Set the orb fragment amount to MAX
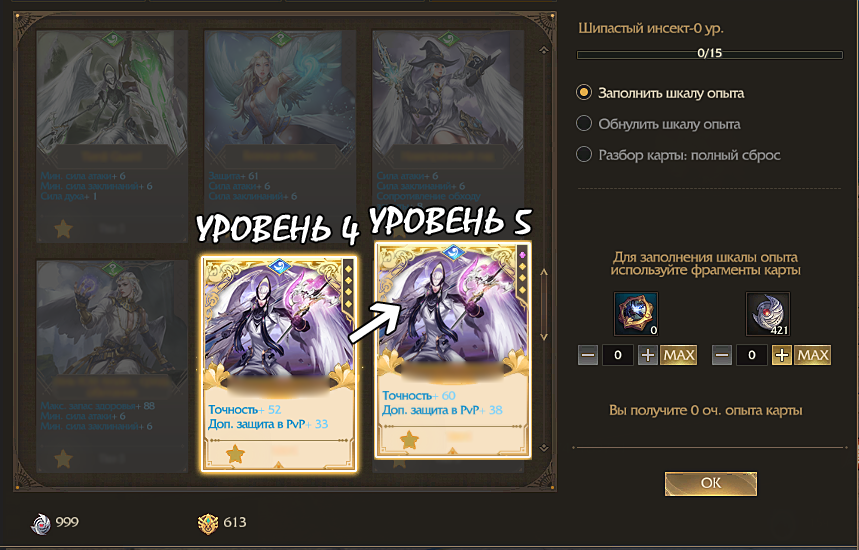 tap(679, 355)
